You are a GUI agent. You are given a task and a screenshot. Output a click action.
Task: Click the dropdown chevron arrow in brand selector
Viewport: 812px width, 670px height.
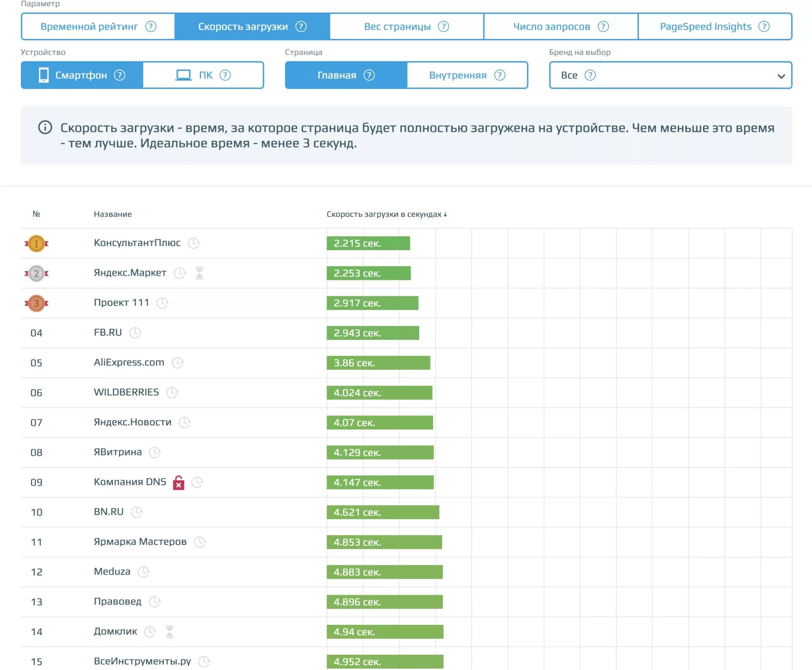[781, 76]
